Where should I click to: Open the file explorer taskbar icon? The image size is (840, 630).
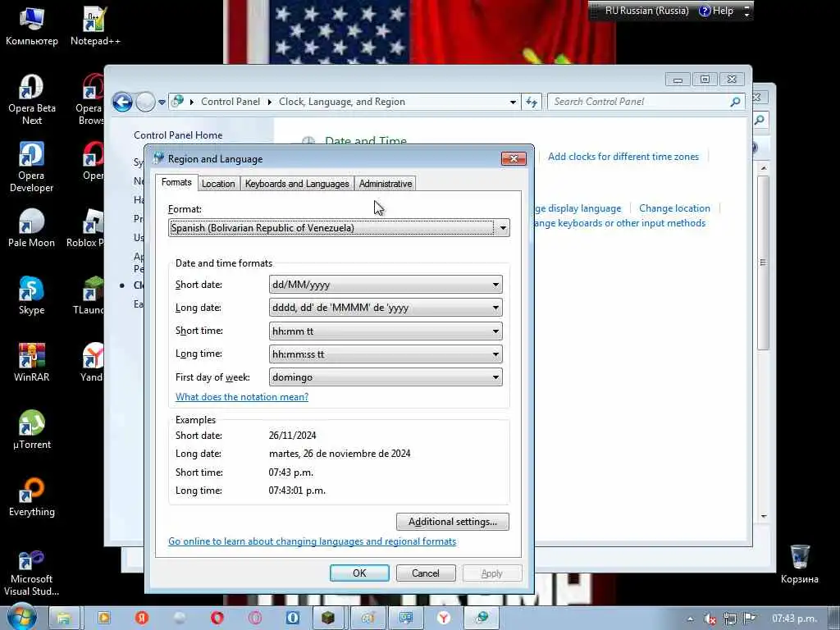[64, 619]
